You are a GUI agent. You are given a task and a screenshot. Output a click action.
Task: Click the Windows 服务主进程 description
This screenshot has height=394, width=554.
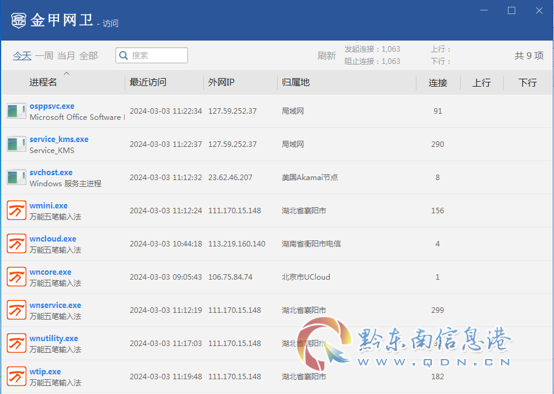pos(65,184)
